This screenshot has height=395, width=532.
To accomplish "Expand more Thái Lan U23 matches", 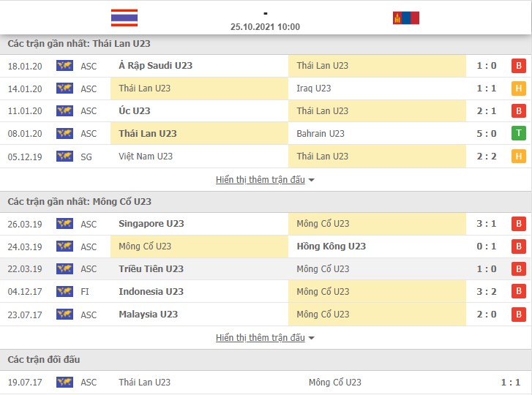I will (x=261, y=180).
